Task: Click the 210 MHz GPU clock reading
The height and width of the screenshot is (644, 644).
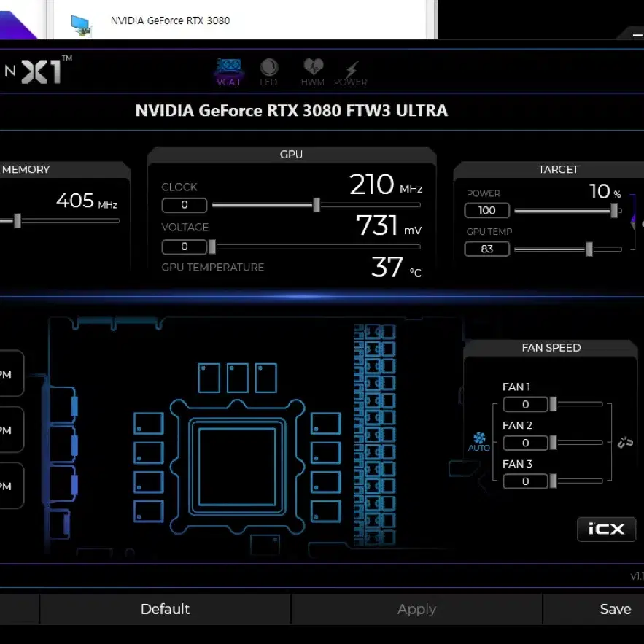Action: click(x=385, y=185)
